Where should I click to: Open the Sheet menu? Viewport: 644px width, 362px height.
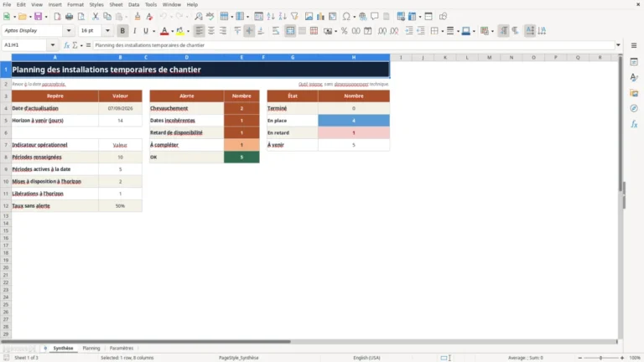pyautogui.click(x=116, y=4)
